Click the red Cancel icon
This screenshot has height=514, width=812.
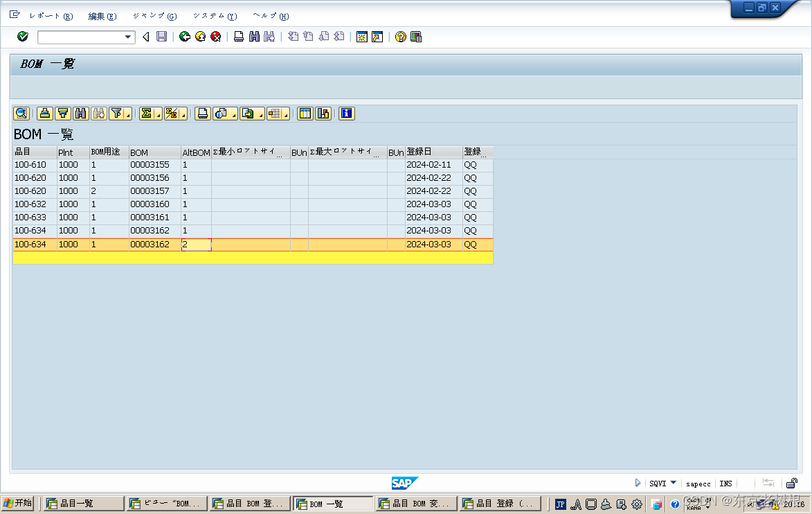[x=215, y=37]
